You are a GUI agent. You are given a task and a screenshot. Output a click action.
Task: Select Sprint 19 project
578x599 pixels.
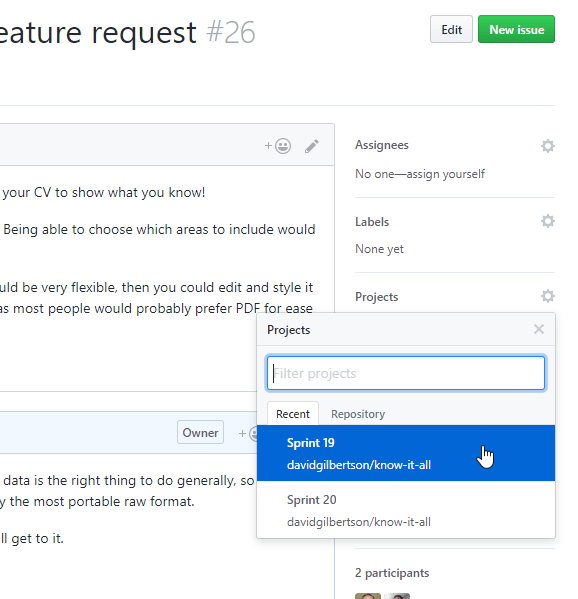click(x=406, y=453)
